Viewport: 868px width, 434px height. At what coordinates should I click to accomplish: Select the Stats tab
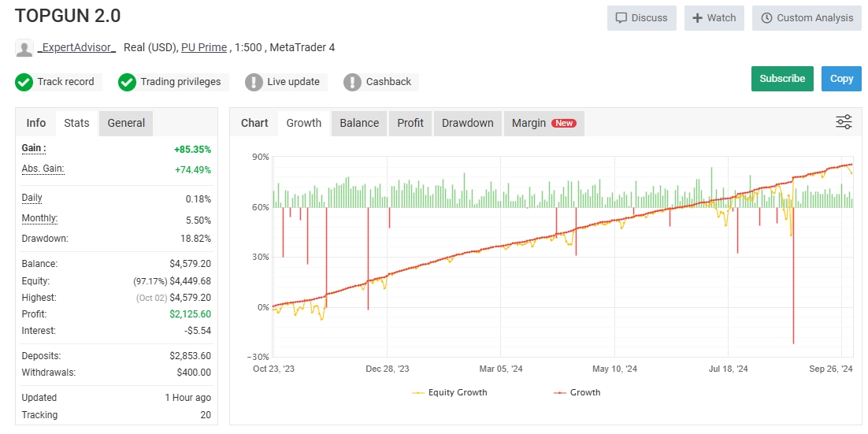76,123
